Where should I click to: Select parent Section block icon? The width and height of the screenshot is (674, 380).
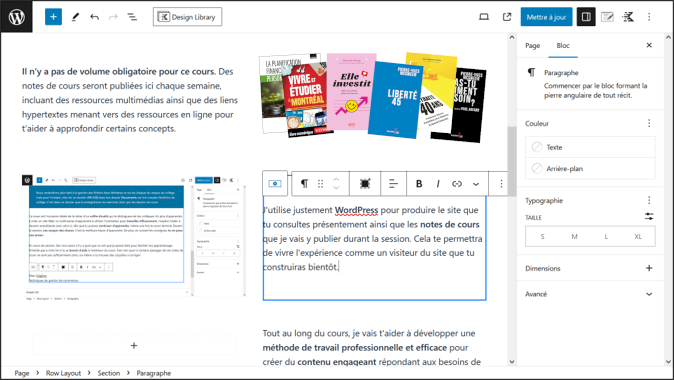click(275, 184)
